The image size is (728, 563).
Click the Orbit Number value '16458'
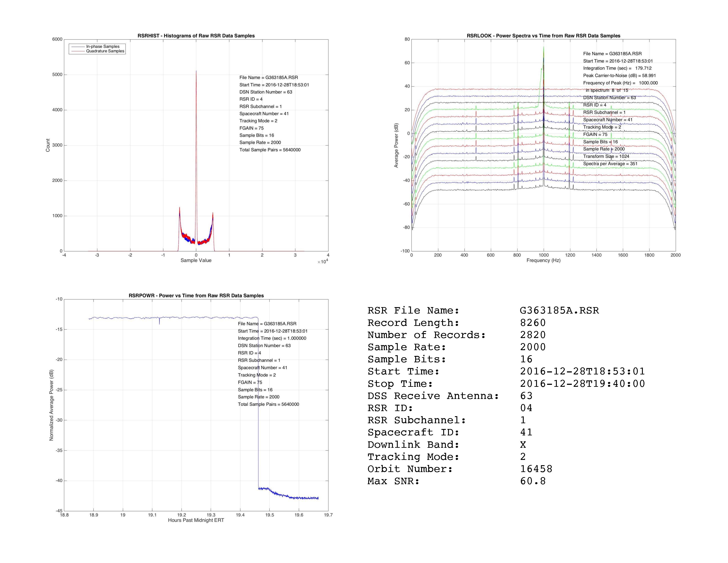pyautogui.click(x=536, y=469)
